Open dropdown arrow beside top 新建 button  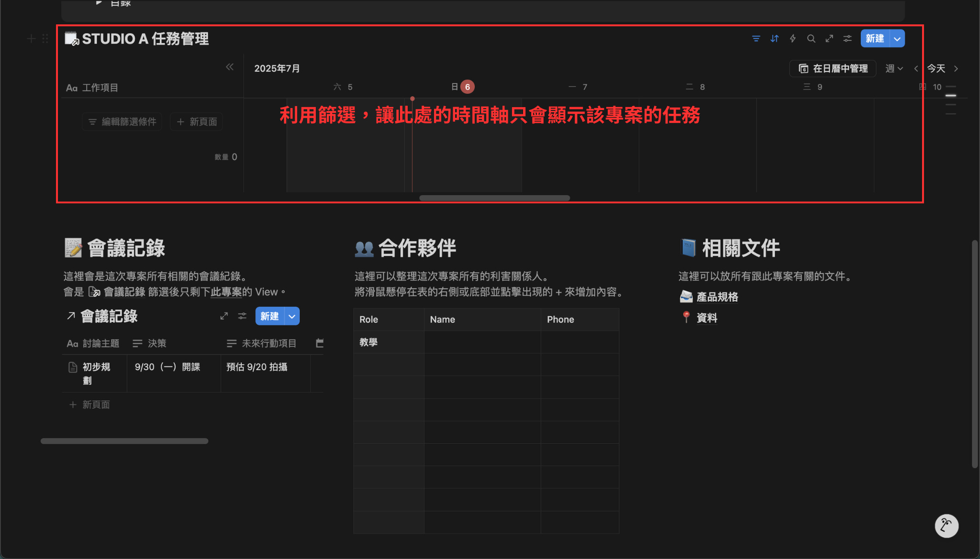pyautogui.click(x=897, y=39)
